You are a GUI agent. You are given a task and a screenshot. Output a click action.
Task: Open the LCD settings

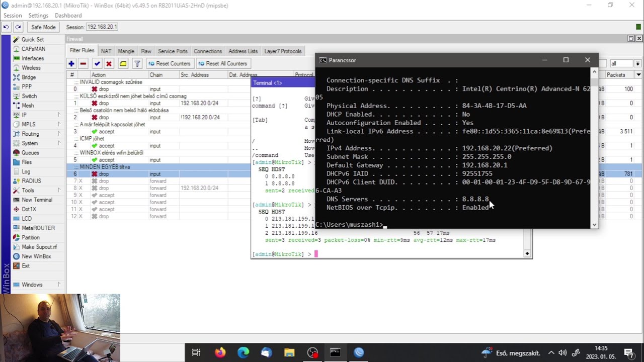click(x=27, y=219)
